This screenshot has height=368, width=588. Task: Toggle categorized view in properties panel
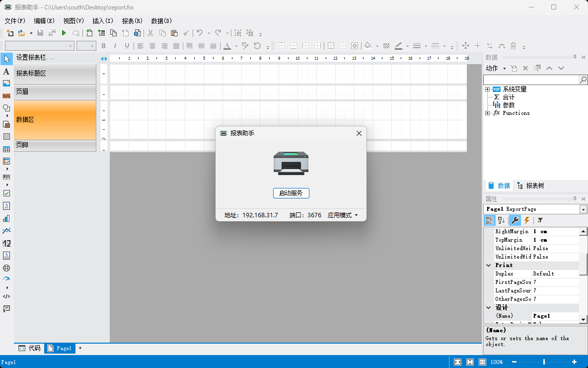(x=490, y=220)
